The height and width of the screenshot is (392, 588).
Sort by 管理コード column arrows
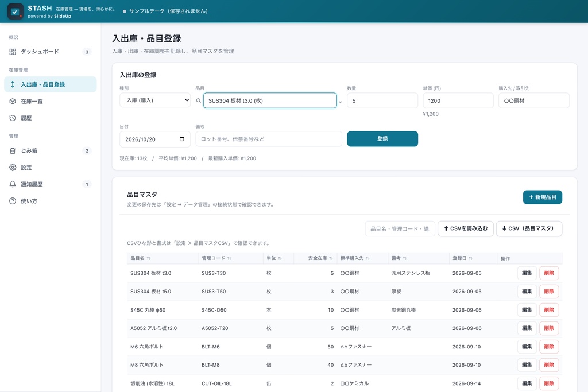pos(229,258)
